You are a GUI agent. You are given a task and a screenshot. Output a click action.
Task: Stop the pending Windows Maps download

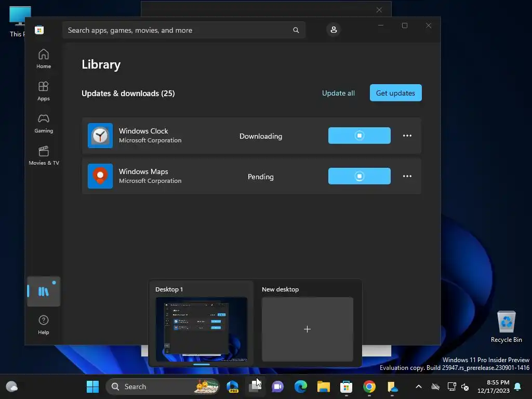point(360,176)
